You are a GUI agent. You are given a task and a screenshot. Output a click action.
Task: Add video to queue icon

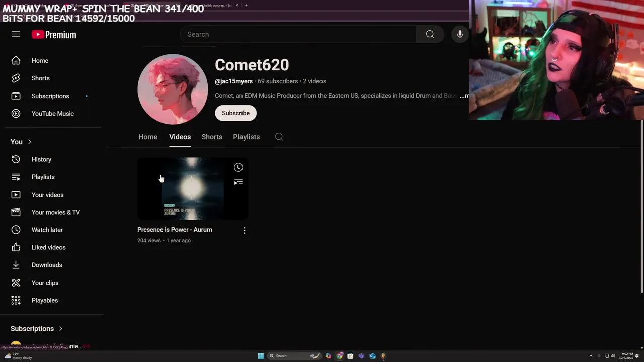pos(238,182)
